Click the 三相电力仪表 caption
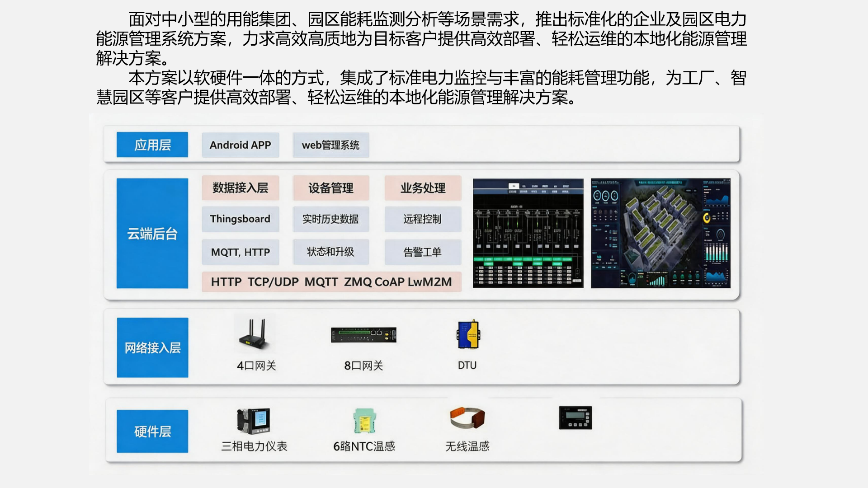Screen dimensions: 868x488 254,446
